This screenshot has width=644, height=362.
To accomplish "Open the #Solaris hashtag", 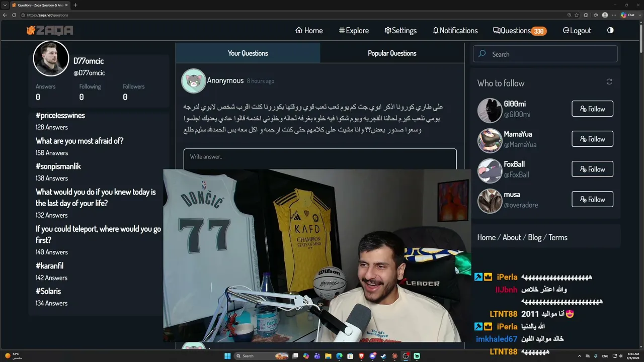I will [x=48, y=291].
